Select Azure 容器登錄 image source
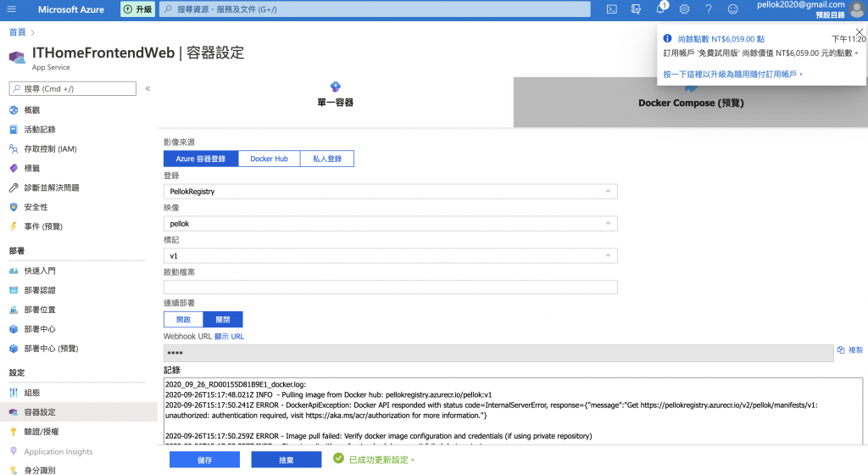 point(201,159)
